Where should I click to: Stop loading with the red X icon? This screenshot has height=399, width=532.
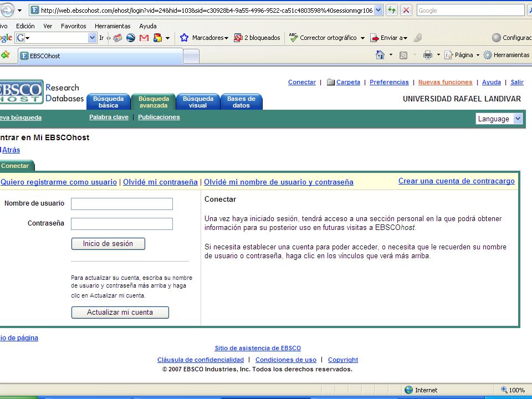coord(406,10)
